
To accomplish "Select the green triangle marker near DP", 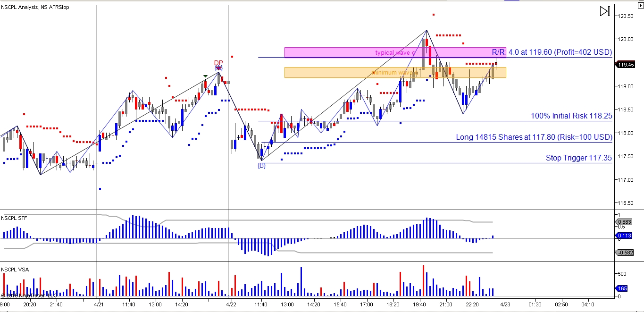I will tap(205, 76).
